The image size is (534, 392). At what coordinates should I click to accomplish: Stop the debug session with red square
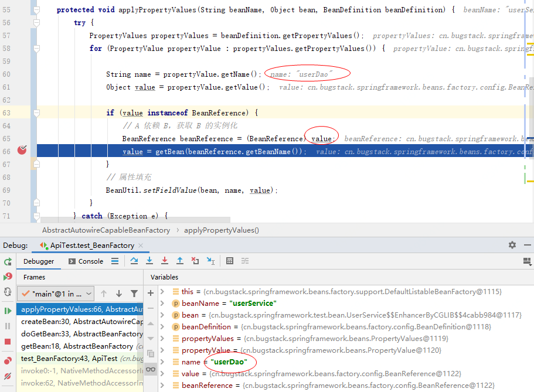pos(8,341)
